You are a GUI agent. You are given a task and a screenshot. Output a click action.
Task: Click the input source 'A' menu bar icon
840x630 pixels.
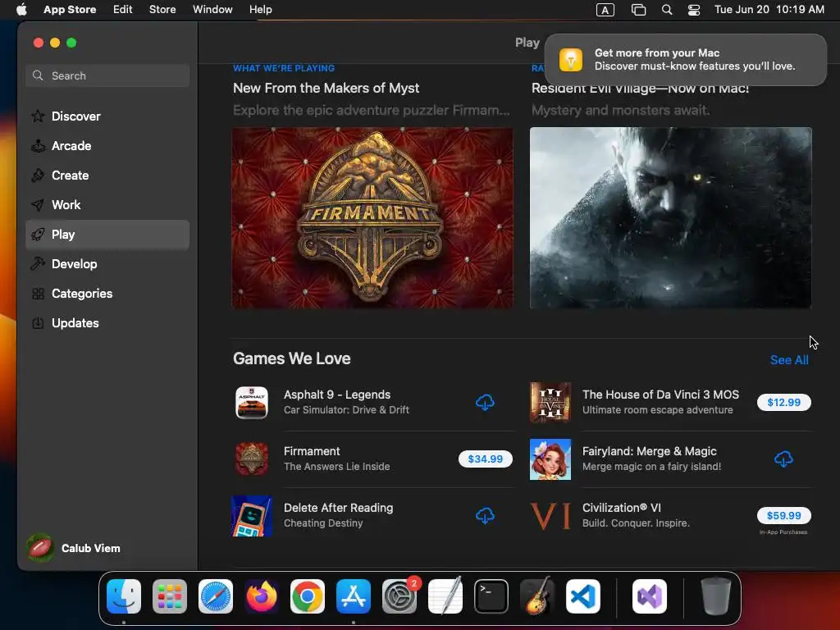605,10
